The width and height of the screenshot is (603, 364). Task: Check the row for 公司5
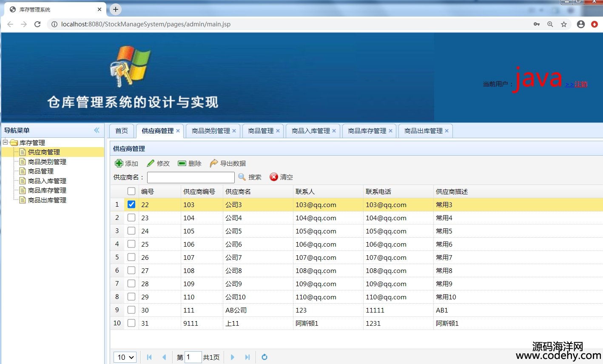coord(131,231)
